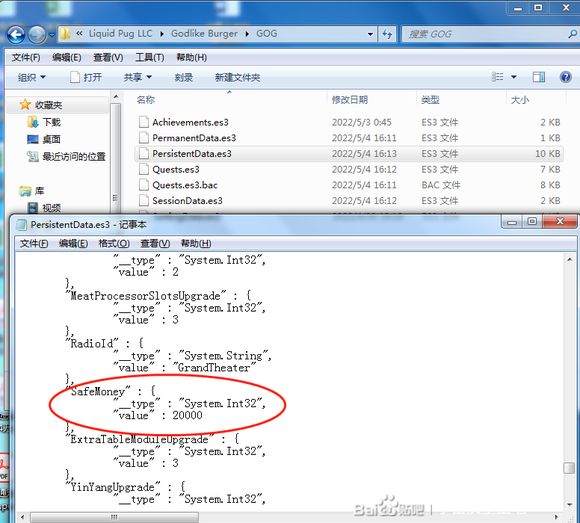580x523 pixels.
Task: Click the help question mark icon
Action: point(565,77)
